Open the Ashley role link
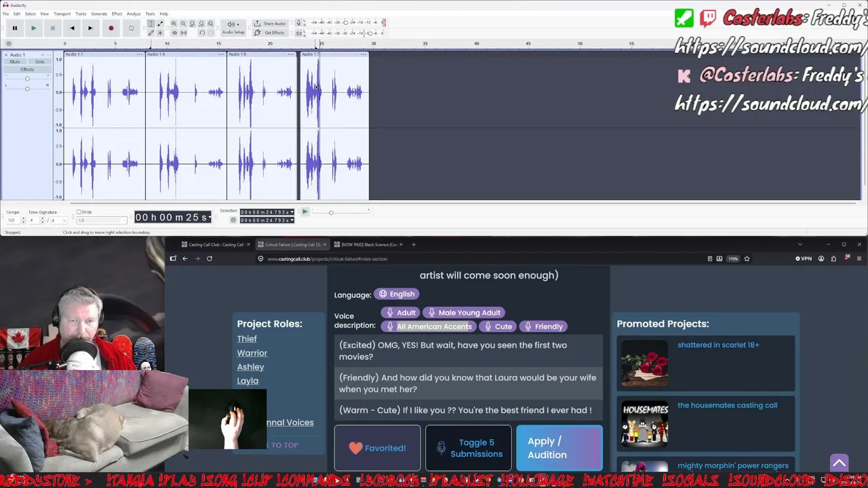The height and width of the screenshot is (488, 868). click(x=250, y=367)
